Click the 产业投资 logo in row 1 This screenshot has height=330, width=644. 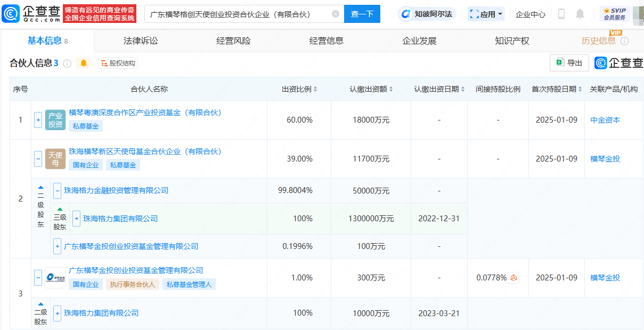click(x=55, y=120)
